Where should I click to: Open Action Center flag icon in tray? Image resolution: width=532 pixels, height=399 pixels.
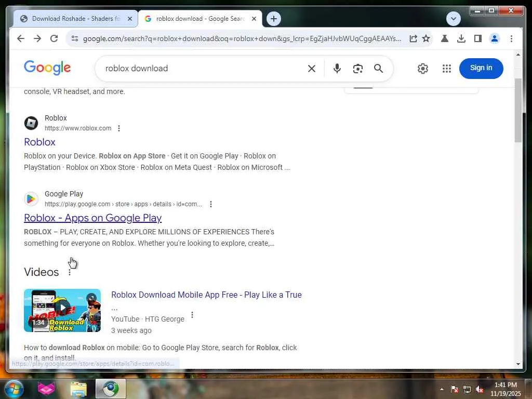(x=454, y=389)
